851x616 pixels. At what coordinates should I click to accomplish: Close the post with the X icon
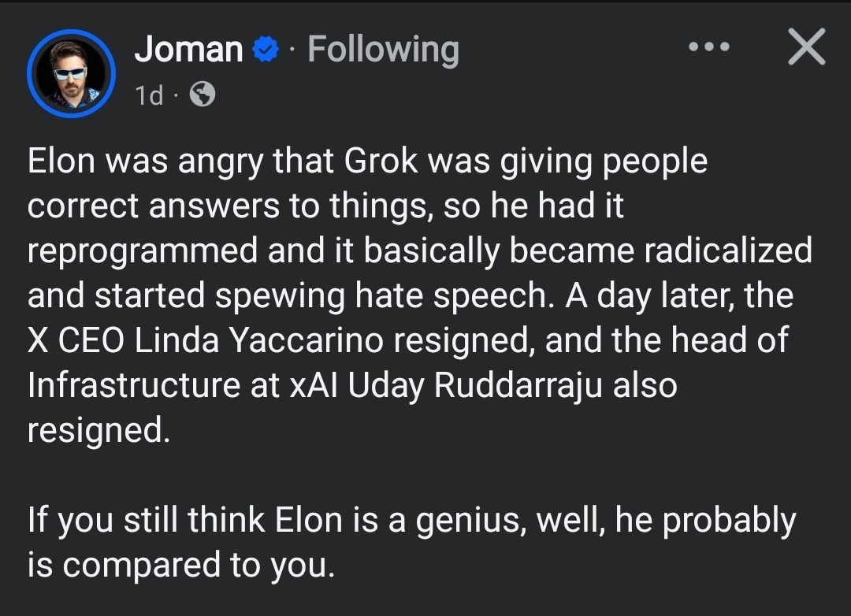[807, 46]
